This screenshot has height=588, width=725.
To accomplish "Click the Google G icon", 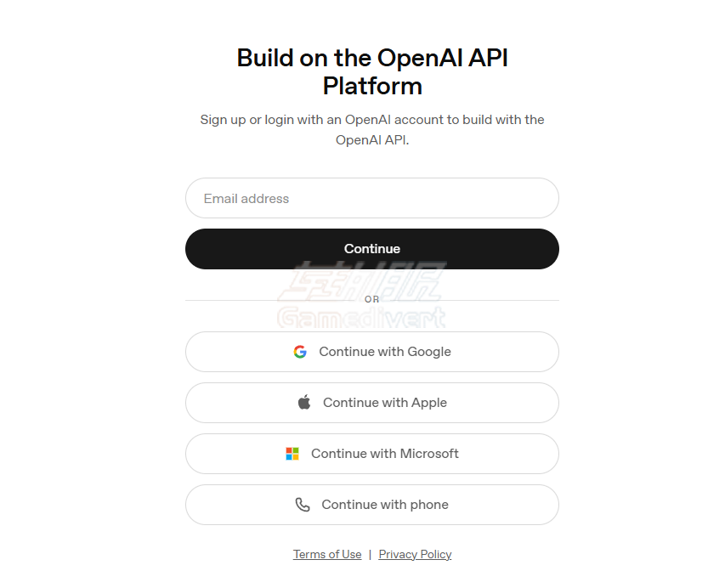I will click(x=300, y=351).
